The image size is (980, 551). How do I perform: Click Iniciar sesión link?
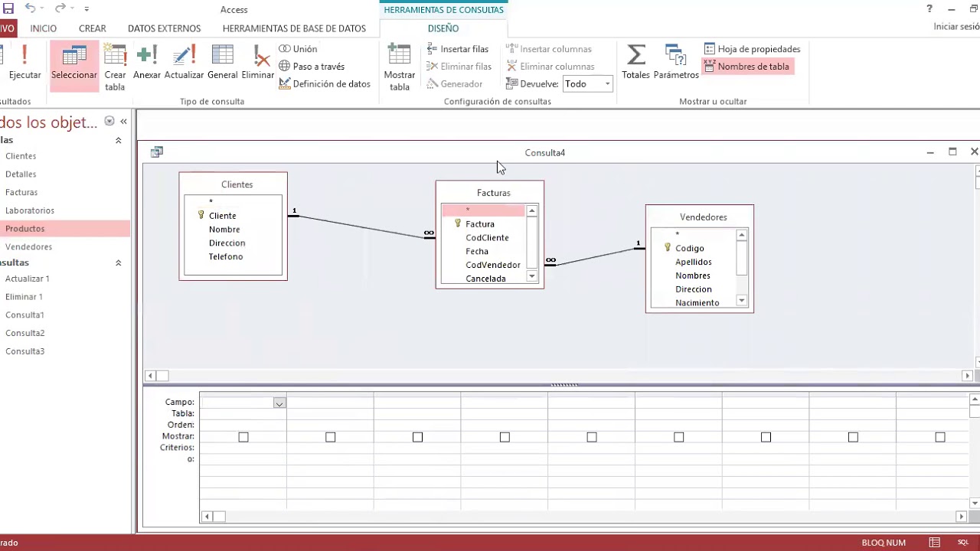point(957,27)
